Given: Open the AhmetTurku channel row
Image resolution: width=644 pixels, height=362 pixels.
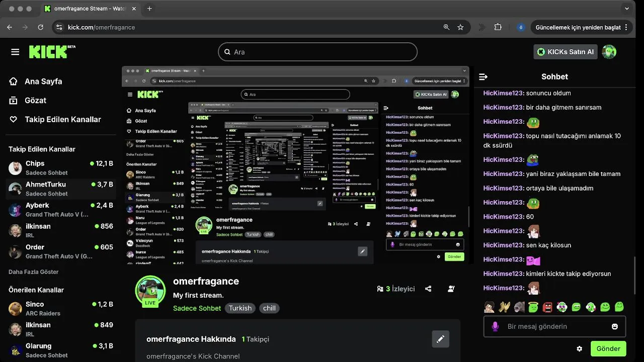Looking at the screenshot, I should 61,189.
